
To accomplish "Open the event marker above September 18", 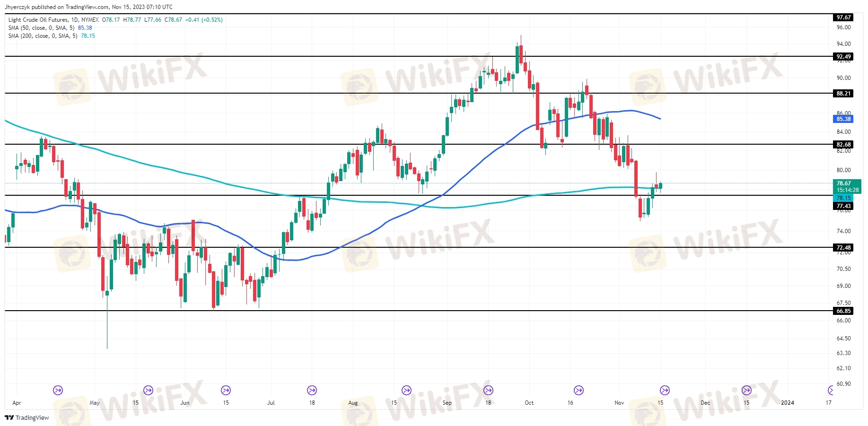I will [488, 390].
